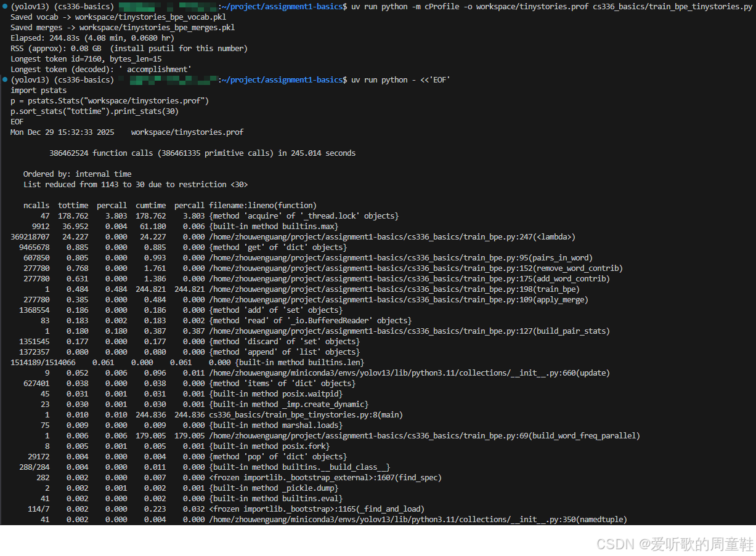Screen dimensions: 756x556
Task: Click the train_bpe.py:109(apply_merge) row
Action: (306, 300)
